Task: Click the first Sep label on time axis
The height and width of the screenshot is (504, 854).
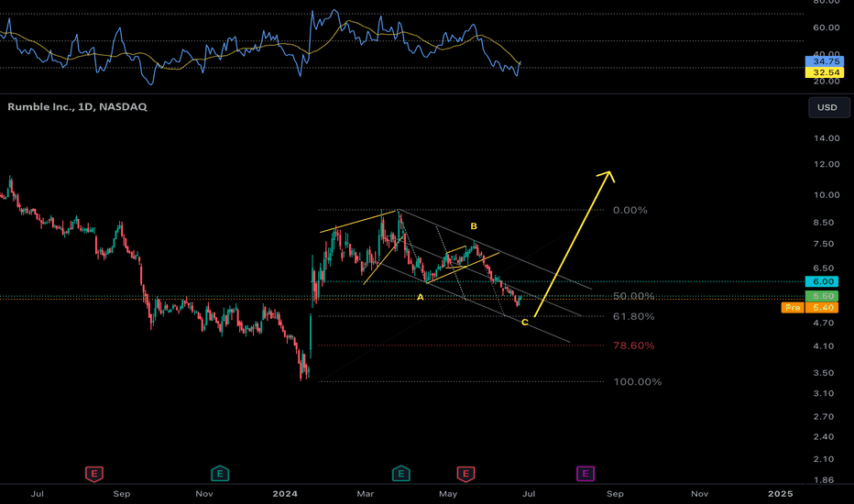Action: click(x=122, y=494)
